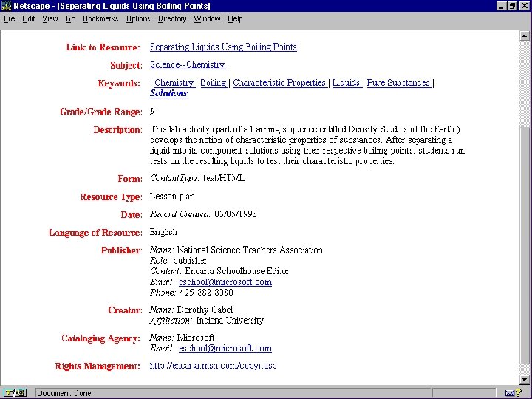The width and height of the screenshot is (532, 399).
Task: Open the Help menu
Action: (x=235, y=18)
